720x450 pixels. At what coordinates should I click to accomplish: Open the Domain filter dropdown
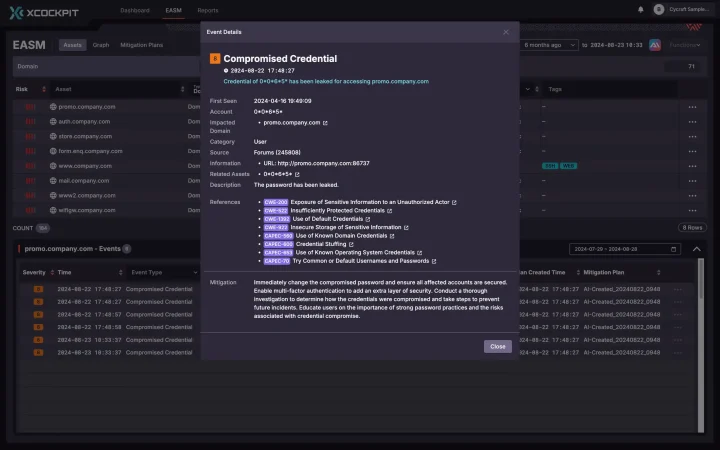(x=100, y=67)
